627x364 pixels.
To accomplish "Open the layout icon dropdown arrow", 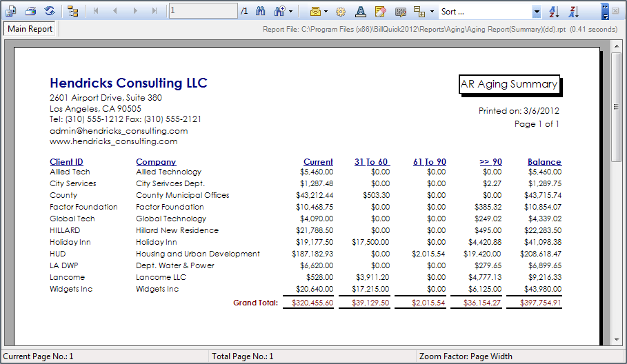I will [x=432, y=12].
